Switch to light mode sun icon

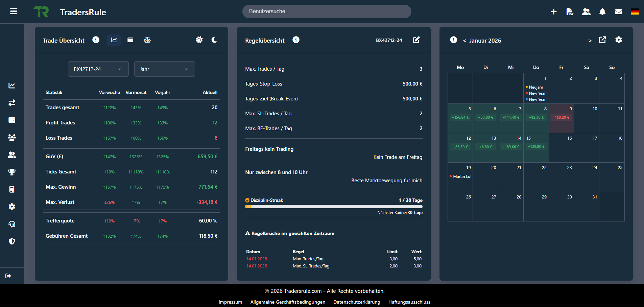tap(199, 40)
